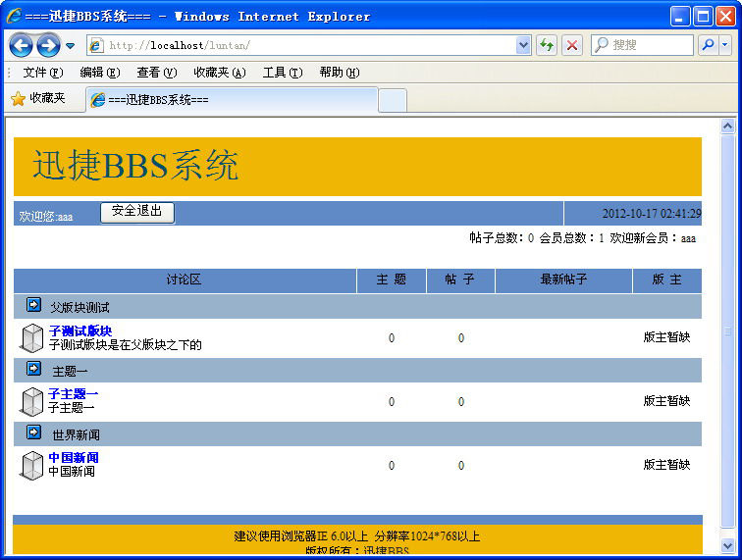Click the 父版块测试 category title

click(x=79, y=307)
